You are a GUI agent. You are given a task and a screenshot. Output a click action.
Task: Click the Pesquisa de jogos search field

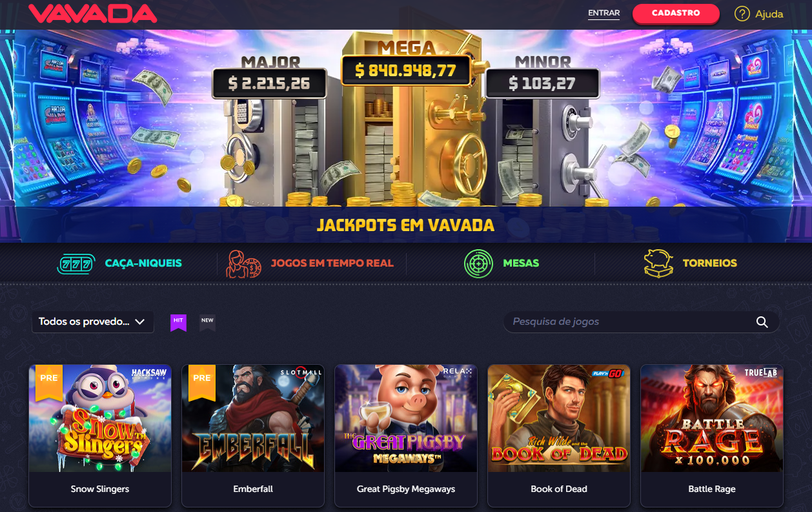[x=641, y=322]
